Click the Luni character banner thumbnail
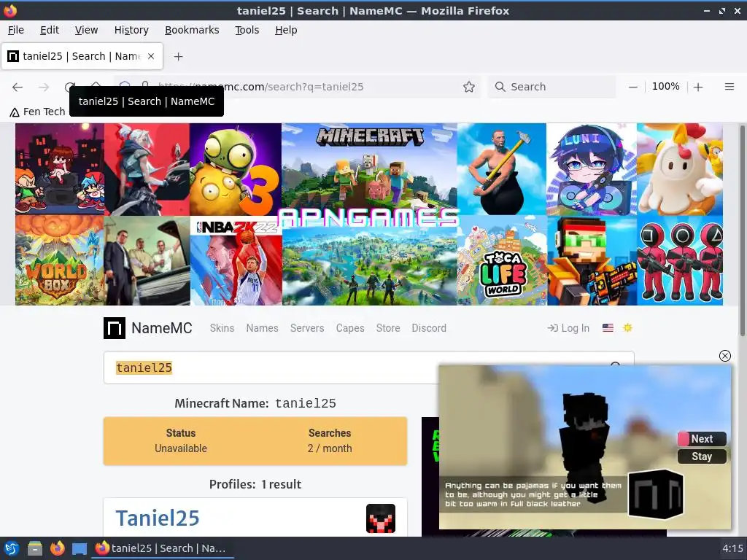The width and height of the screenshot is (747, 560). coord(591,169)
